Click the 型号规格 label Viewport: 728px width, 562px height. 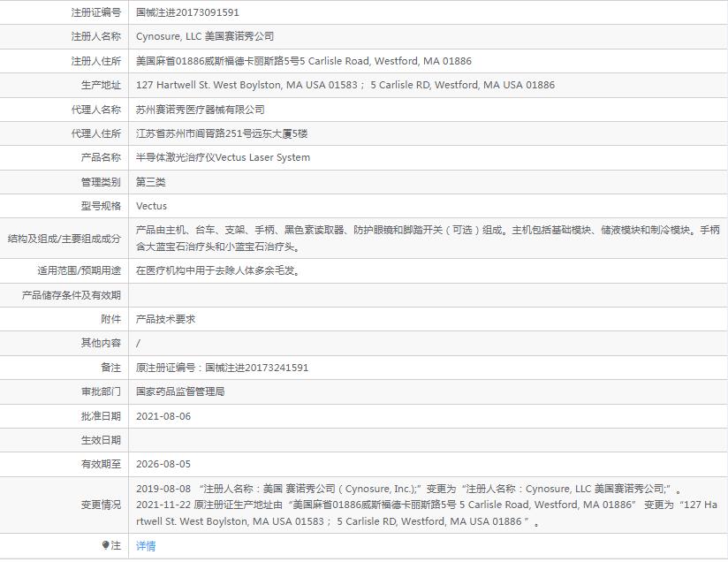click(102, 206)
